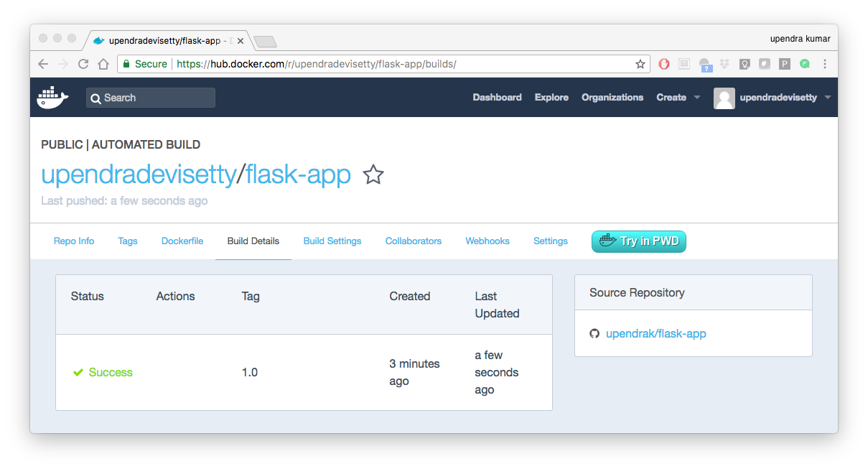
Task: Open the Chrome three-dot menu
Action: coord(825,64)
